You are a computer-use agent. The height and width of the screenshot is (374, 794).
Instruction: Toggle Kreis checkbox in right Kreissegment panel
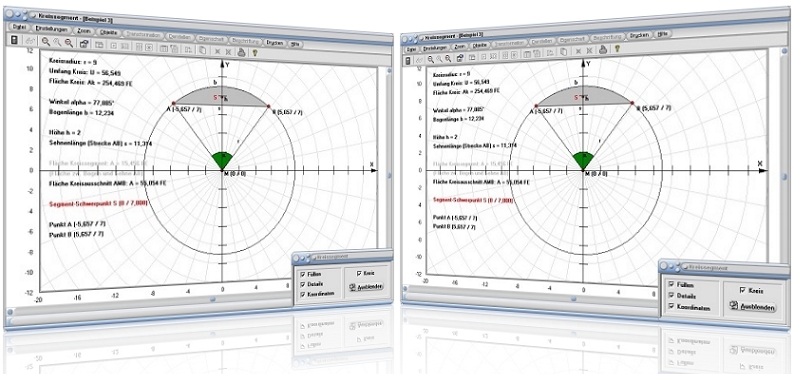pyautogui.click(x=742, y=290)
